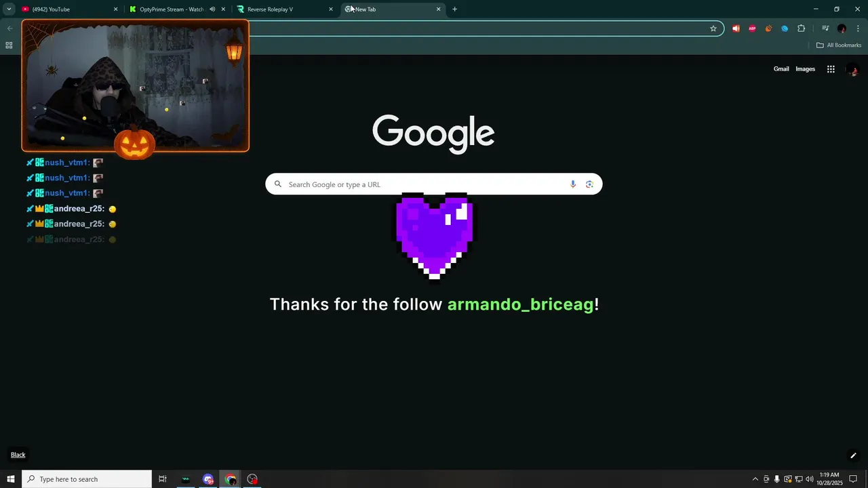Open the Discord taskbar icon
Screen dimensions: 868x488
pyautogui.click(x=208, y=479)
